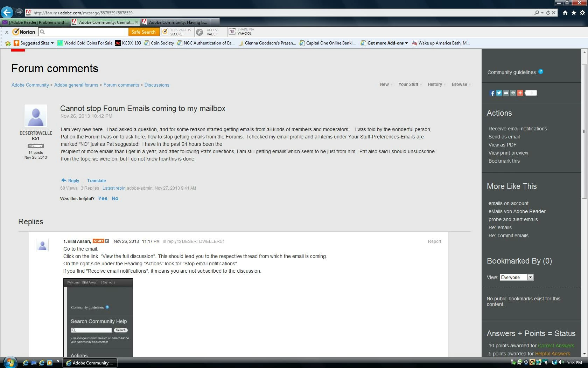Open the DESERTDWELLER51 avatar picture
Screen dimensions: 588x368
point(36,115)
